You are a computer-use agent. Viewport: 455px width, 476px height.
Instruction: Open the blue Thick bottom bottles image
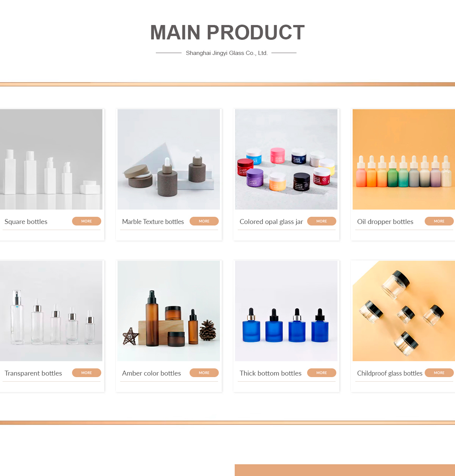(x=286, y=311)
